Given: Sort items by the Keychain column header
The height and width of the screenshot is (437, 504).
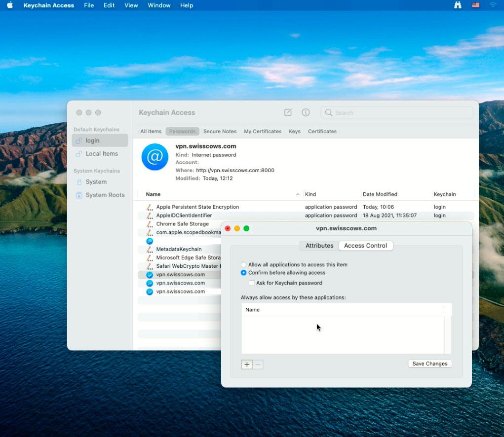Looking at the screenshot, I should [x=445, y=194].
